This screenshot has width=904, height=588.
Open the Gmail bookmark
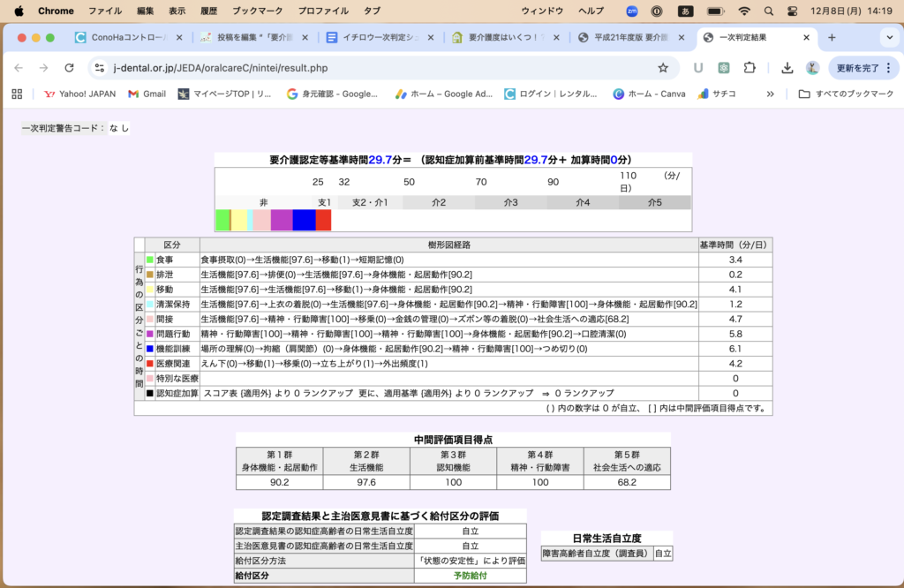coord(147,94)
